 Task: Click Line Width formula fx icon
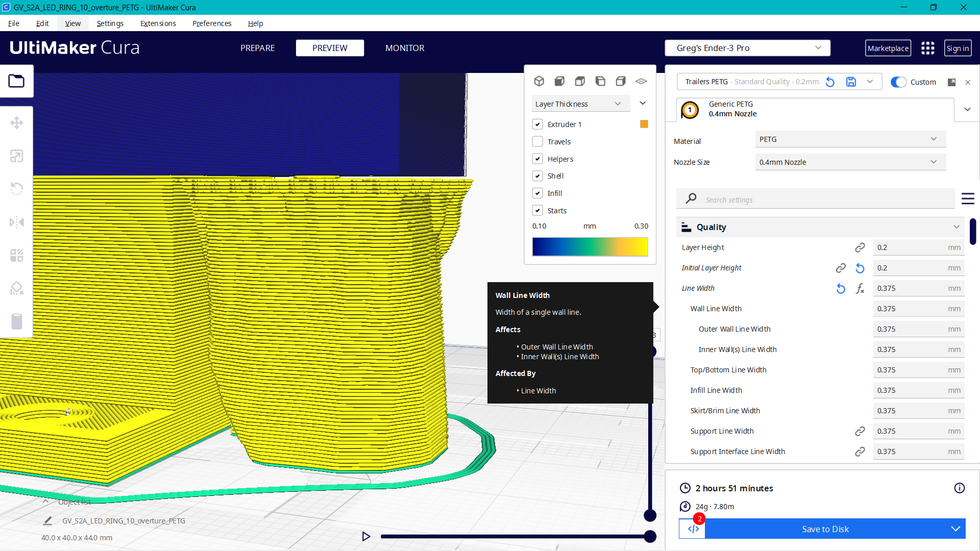860,288
